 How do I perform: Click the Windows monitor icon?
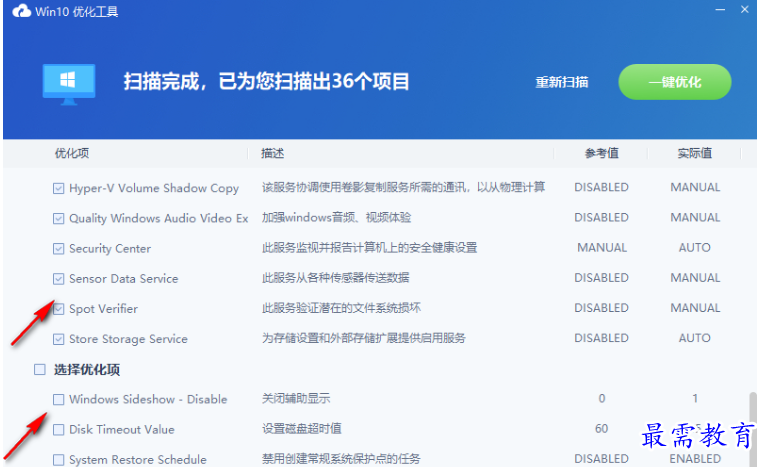69,84
